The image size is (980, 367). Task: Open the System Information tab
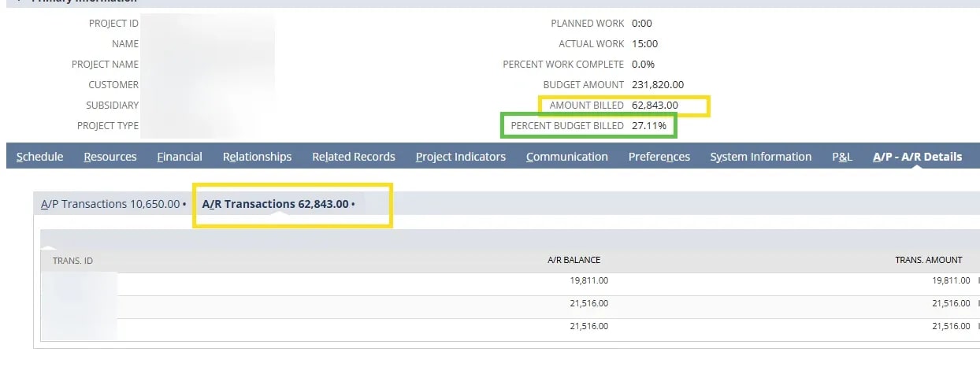(x=761, y=157)
